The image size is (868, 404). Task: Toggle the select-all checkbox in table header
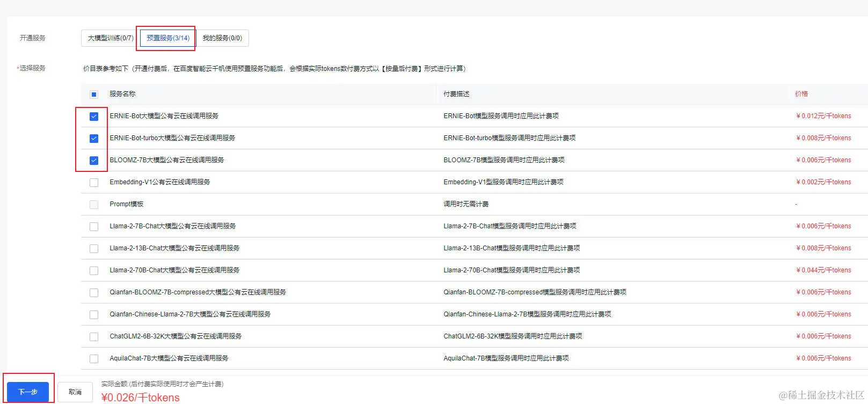pyautogui.click(x=94, y=95)
